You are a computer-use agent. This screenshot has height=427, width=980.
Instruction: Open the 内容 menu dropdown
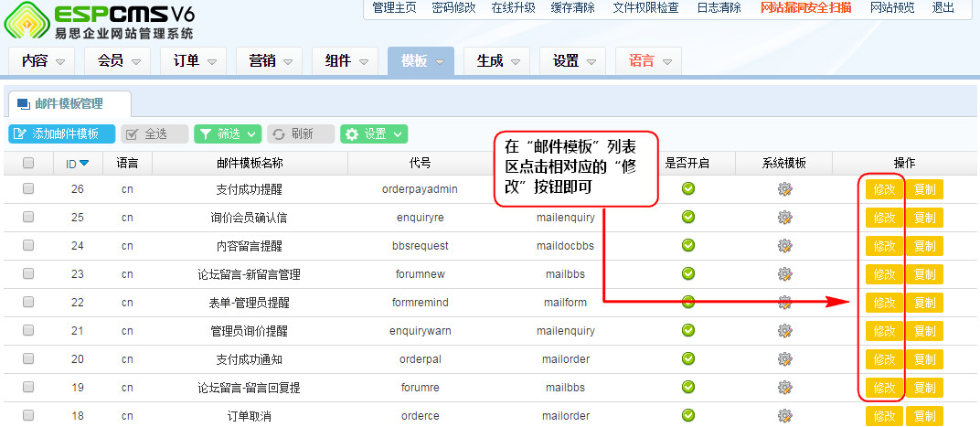coord(42,61)
